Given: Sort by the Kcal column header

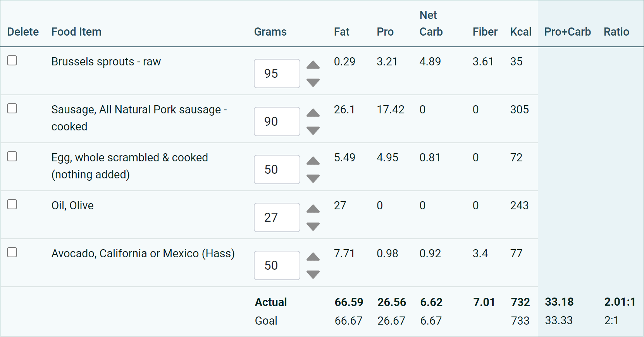Looking at the screenshot, I should [x=521, y=32].
